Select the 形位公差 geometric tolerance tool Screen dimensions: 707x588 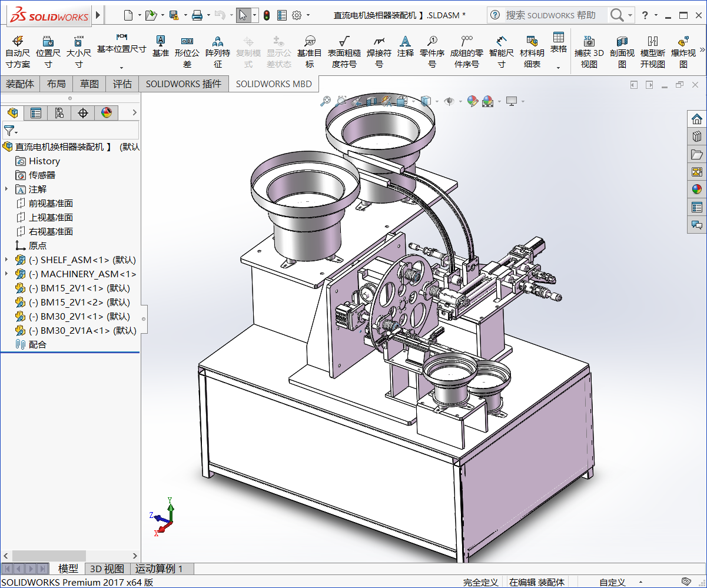187,51
